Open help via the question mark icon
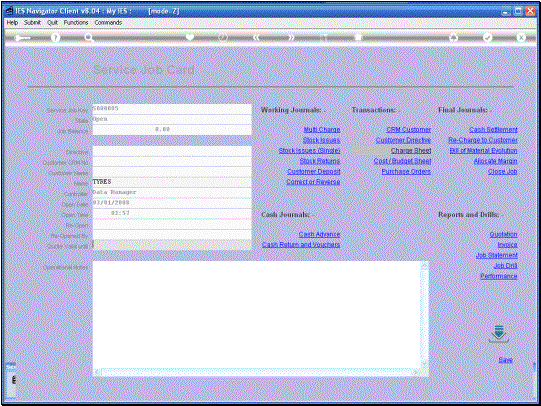 click(x=55, y=38)
